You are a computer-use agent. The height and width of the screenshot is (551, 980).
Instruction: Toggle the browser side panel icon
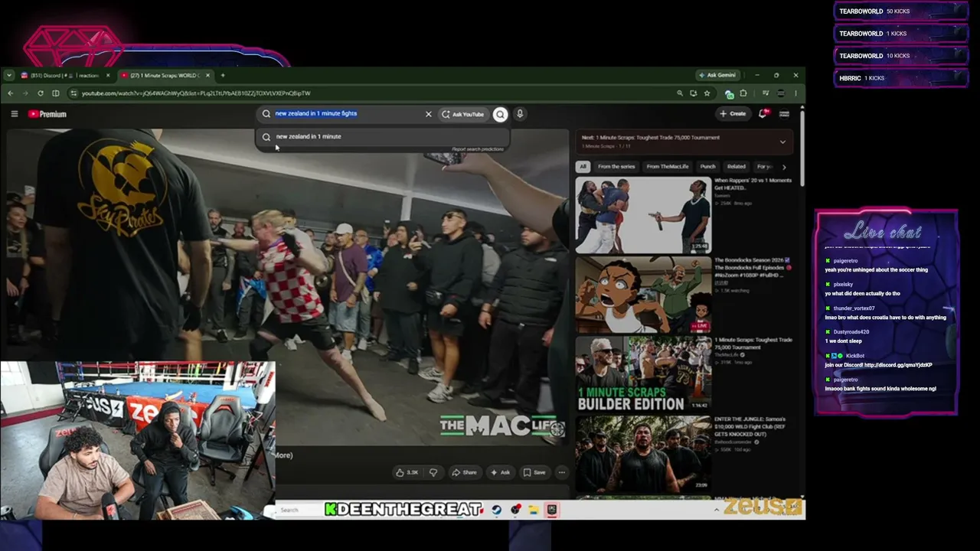point(56,93)
